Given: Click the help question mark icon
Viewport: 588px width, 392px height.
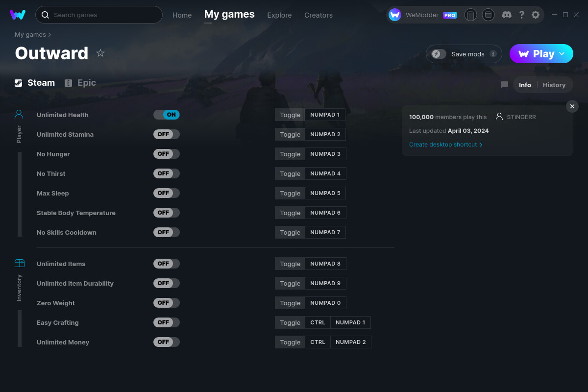Looking at the screenshot, I should tap(521, 15).
